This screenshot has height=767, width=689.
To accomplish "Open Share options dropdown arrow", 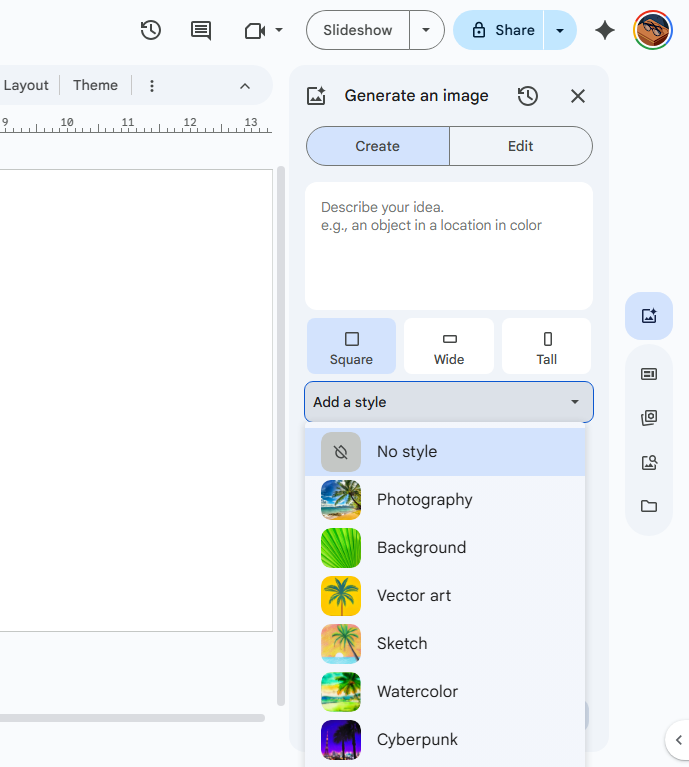I will (560, 30).
